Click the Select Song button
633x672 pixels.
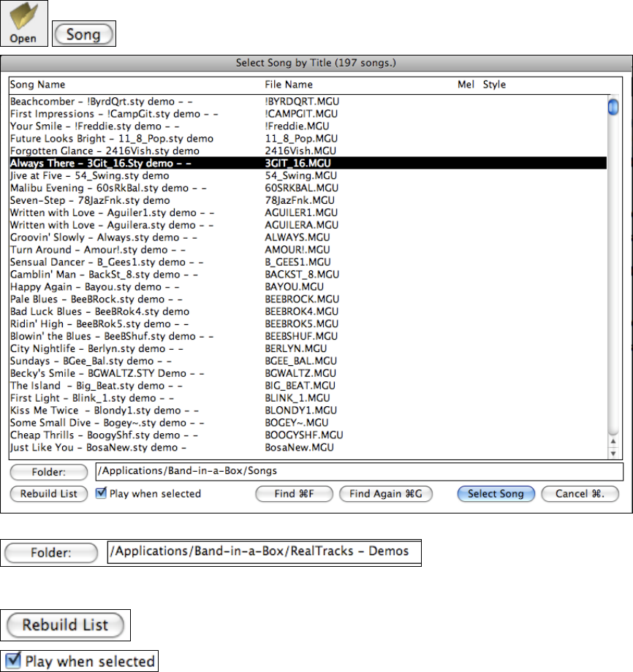(496, 494)
